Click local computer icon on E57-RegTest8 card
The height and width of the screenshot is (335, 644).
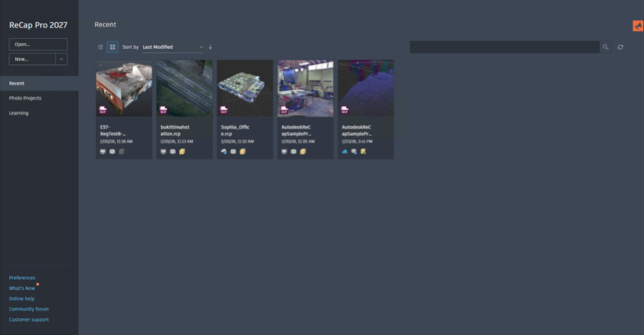pos(102,152)
